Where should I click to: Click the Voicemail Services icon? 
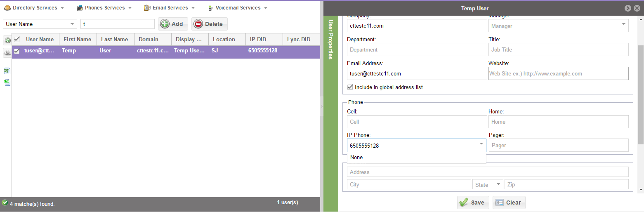(x=210, y=8)
